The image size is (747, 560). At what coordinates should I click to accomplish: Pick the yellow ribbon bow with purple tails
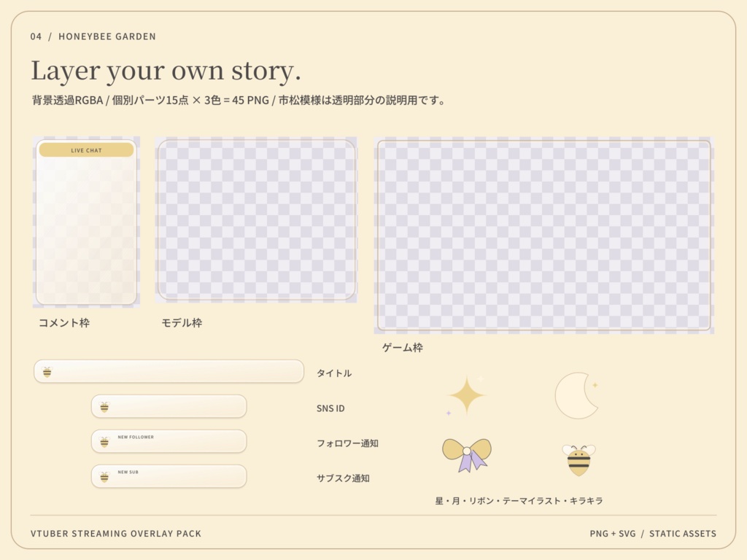point(467,455)
